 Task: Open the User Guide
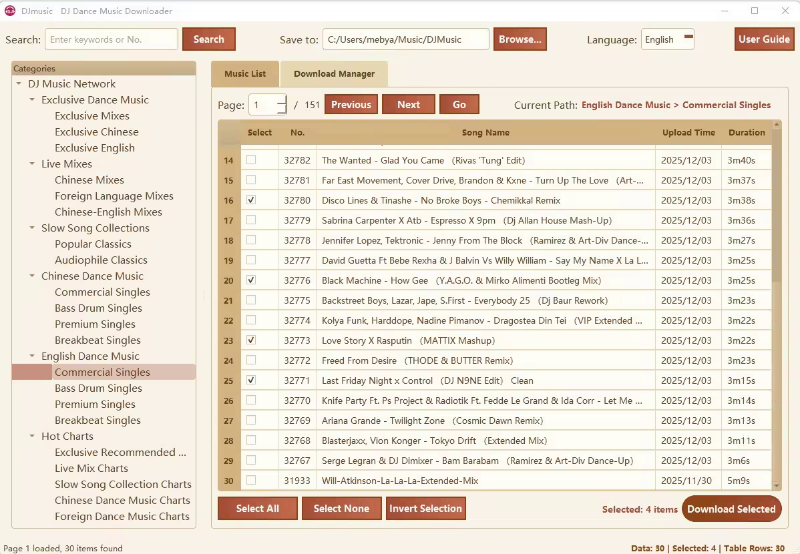(x=763, y=40)
